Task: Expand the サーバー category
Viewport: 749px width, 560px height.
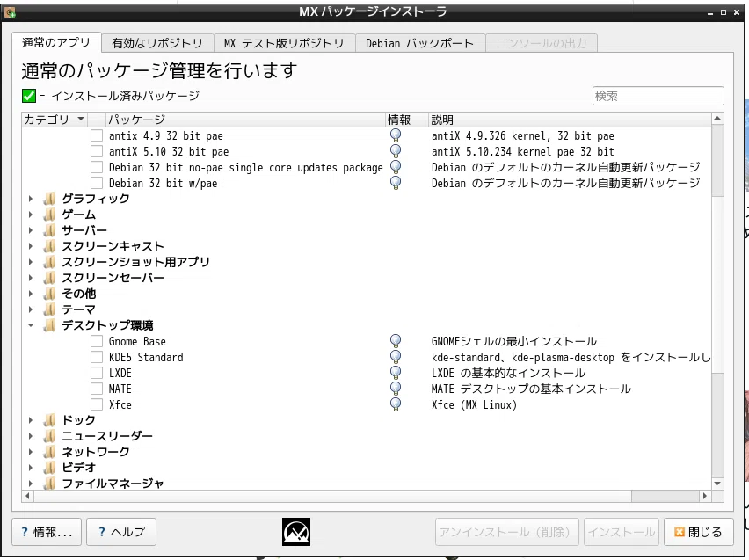Action: point(31,230)
